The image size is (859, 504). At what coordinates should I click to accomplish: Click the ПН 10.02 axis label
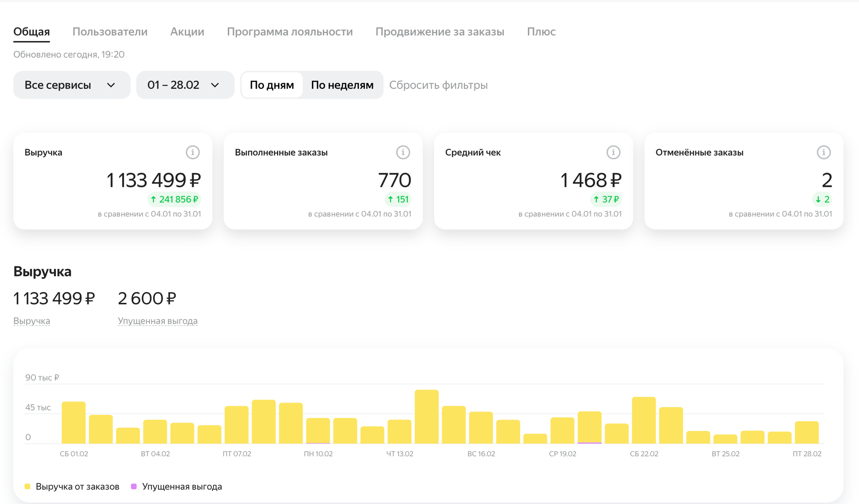(x=318, y=454)
